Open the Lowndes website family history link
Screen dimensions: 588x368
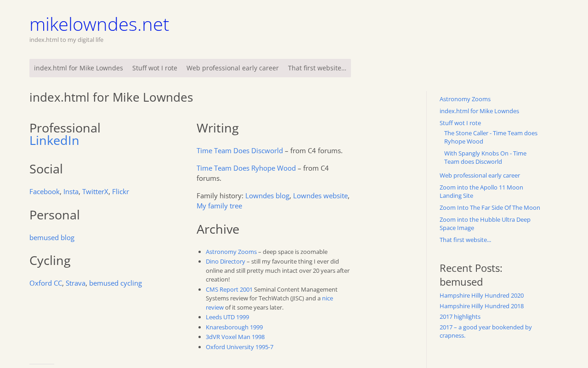320,195
